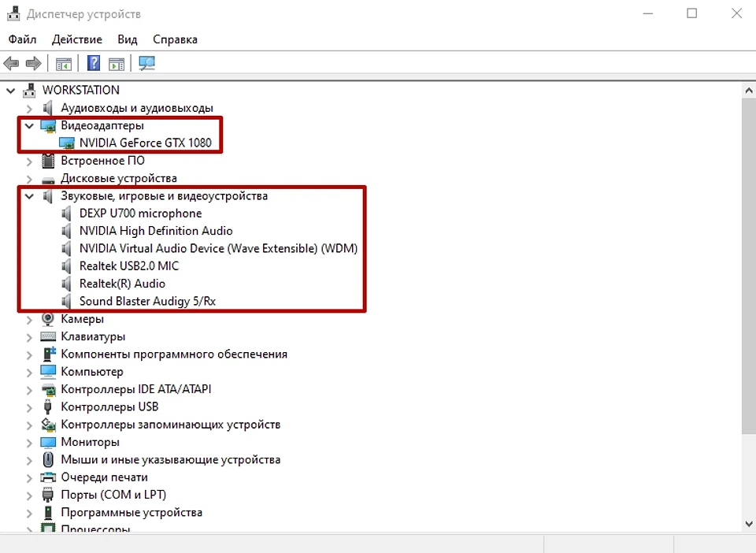This screenshot has width=756, height=553.
Task: Click the Программные устройства icon
Action: click(48, 513)
